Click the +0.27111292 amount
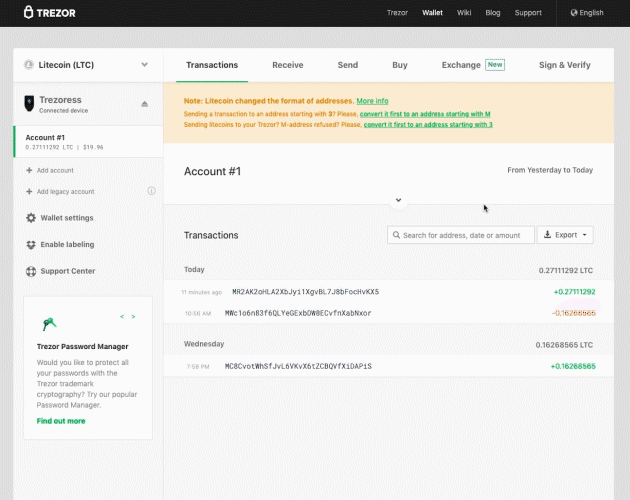630x500 pixels. coord(575,292)
